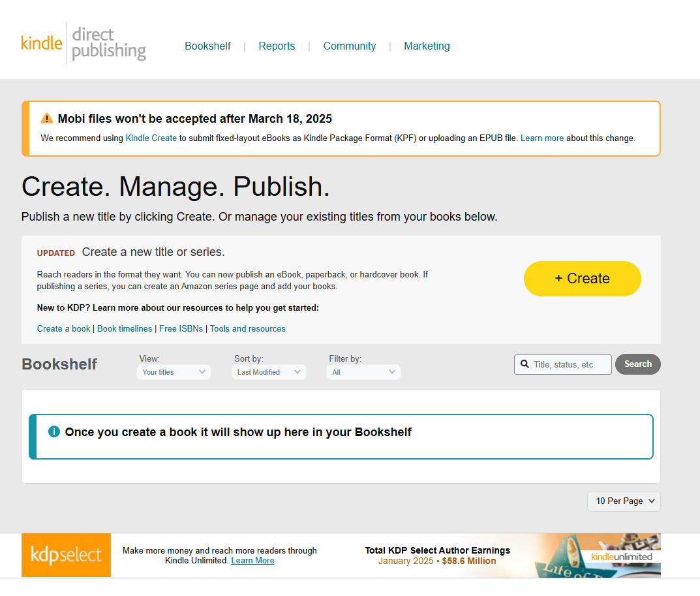This screenshot has height=596, width=700.
Task: Click 'New to KDP? Learn more' text
Action: click(177, 308)
